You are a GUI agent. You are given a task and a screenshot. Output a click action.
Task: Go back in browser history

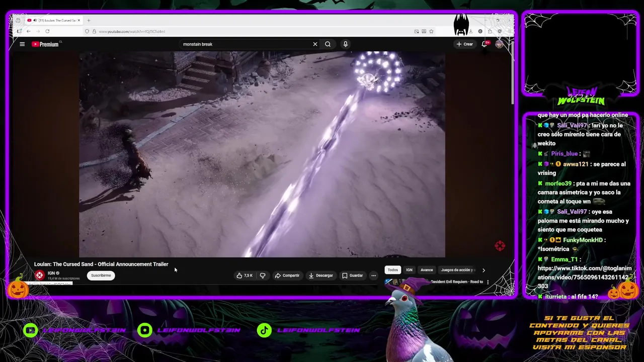click(29, 31)
